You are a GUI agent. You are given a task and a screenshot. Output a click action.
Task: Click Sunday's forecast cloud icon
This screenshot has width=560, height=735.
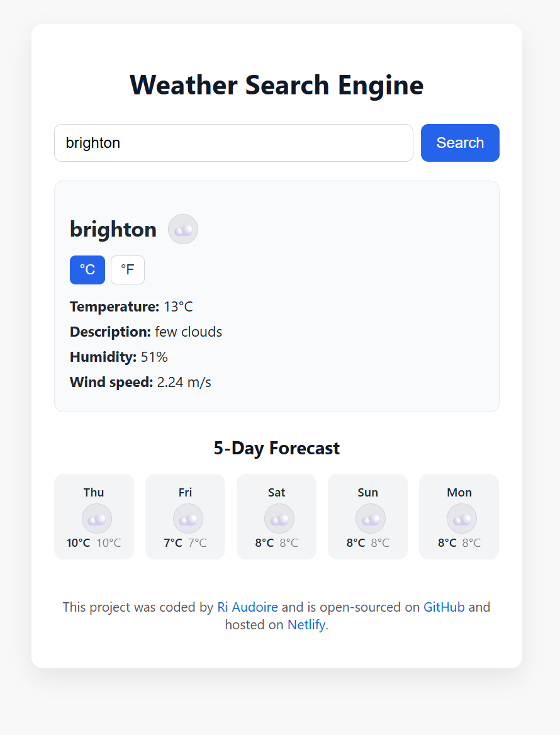pos(371,519)
